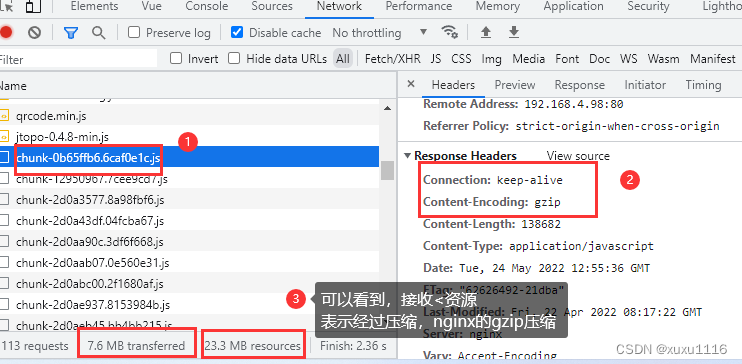Open the Memory tab
This screenshot has height=364, width=742.
[x=498, y=7]
